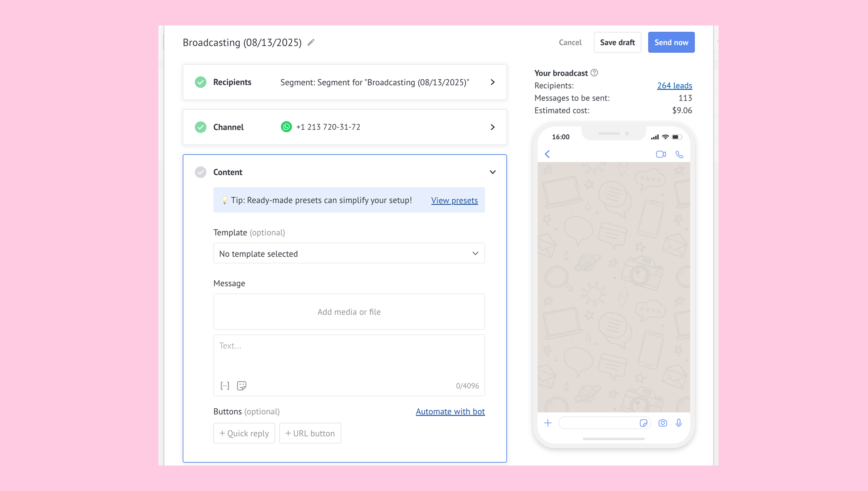This screenshot has height=491, width=868.
Task: Expand the Recipients section chevron
Action: click(x=492, y=82)
